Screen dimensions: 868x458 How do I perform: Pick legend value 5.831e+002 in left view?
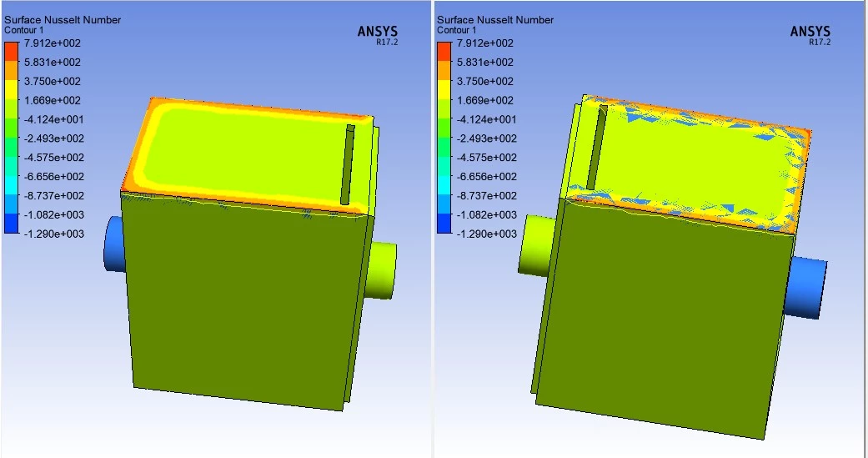(52, 62)
